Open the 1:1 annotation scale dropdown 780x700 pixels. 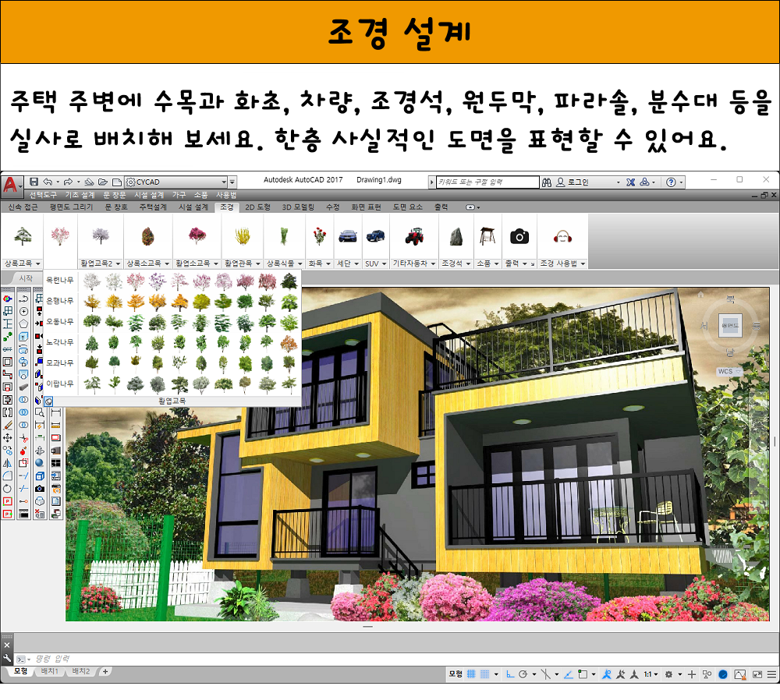651,674
